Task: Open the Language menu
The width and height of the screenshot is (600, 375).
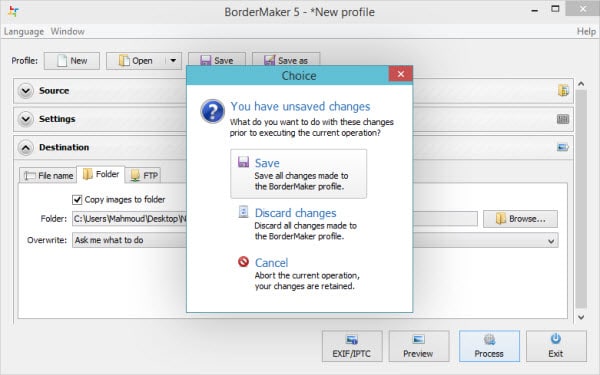Action: pos(24,31)
